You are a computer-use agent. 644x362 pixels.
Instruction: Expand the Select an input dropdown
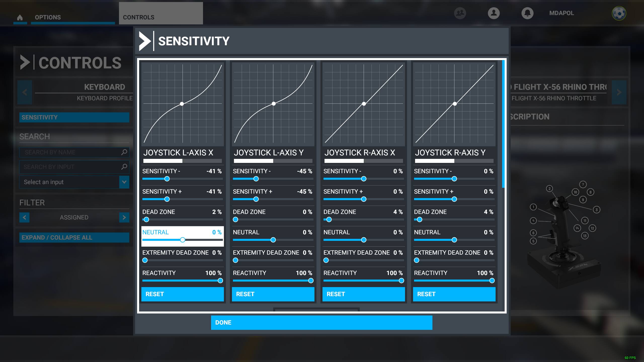point(124,182)
